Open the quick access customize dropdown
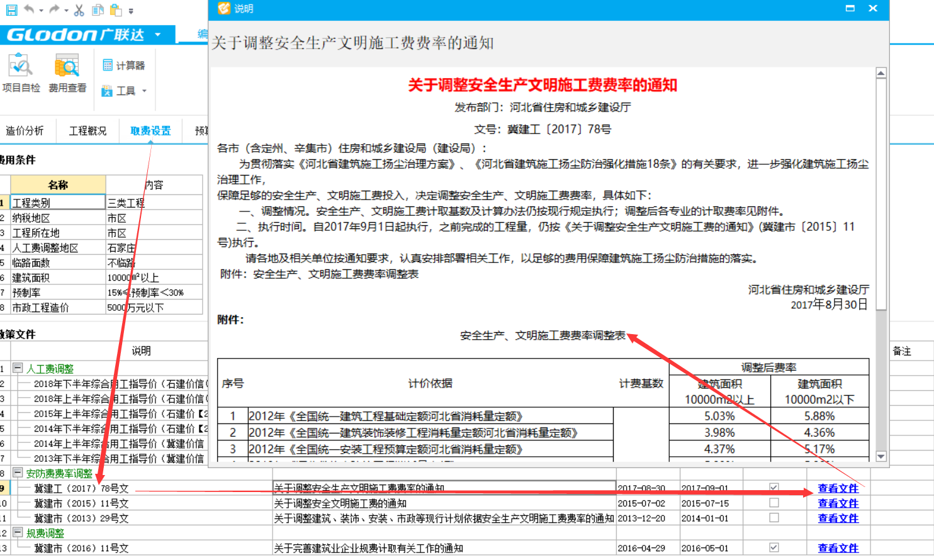 [x=131, y=11]
